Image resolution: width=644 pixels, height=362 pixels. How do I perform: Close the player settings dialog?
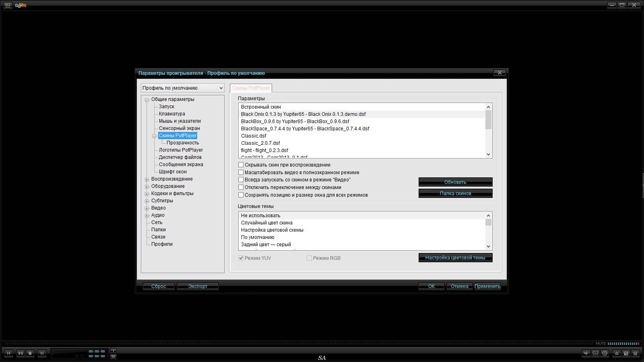500,73
